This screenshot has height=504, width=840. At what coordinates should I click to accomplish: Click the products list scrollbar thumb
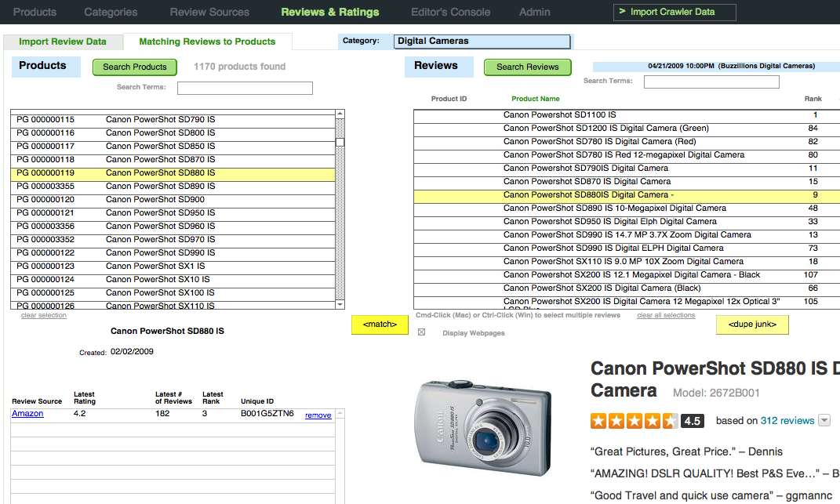pos(340,142)
